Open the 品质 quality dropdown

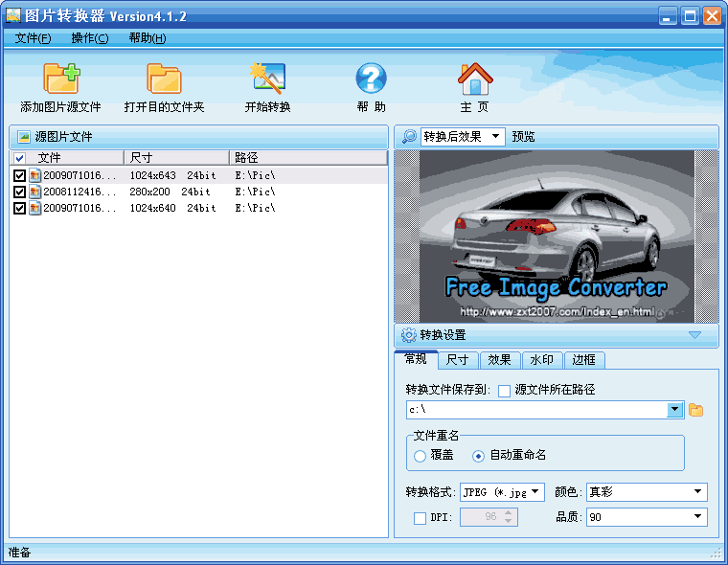point(697,517)
